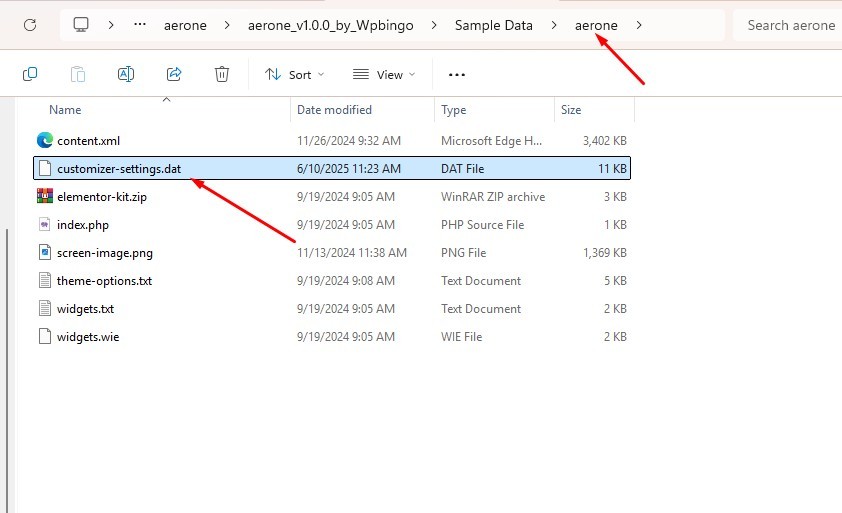Image resolution: width=842 pixels, height=513 pixels.
Task: Expand chevron after first aerone breadcrumb
Action: tap(227, 25)
